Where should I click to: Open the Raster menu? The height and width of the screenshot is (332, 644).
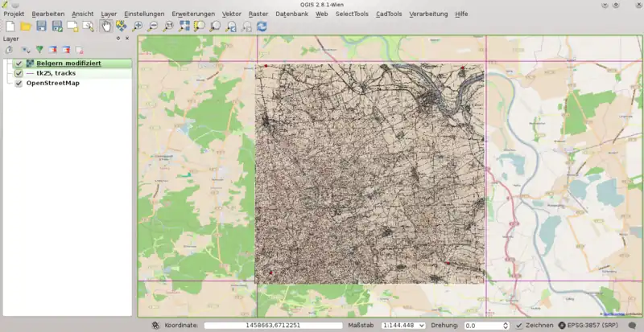258,14
